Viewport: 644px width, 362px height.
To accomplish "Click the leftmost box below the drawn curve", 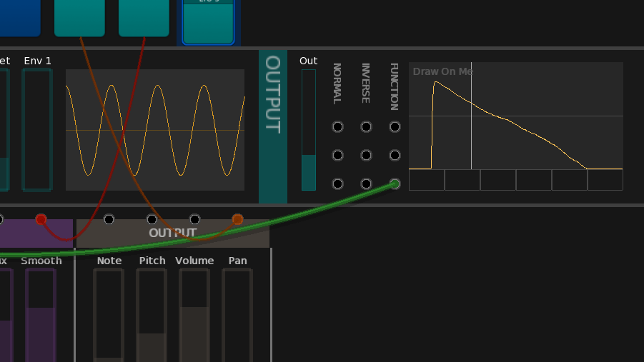I will coord(427,180).
